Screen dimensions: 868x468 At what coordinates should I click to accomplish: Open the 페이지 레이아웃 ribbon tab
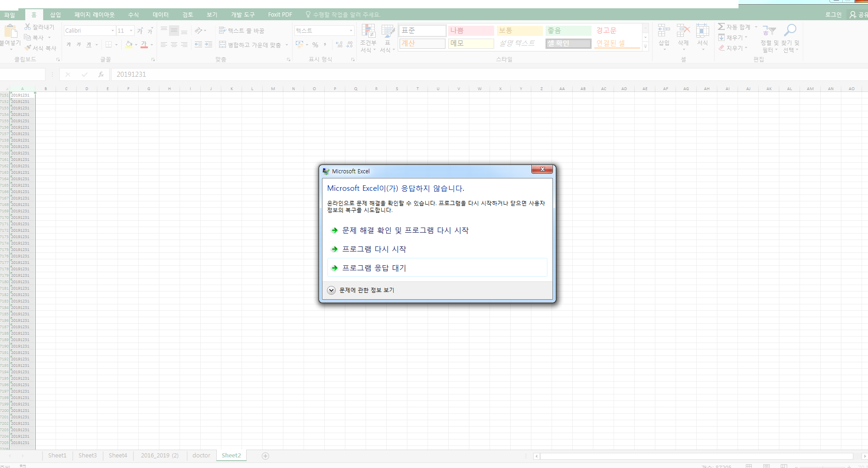point(95,15)
